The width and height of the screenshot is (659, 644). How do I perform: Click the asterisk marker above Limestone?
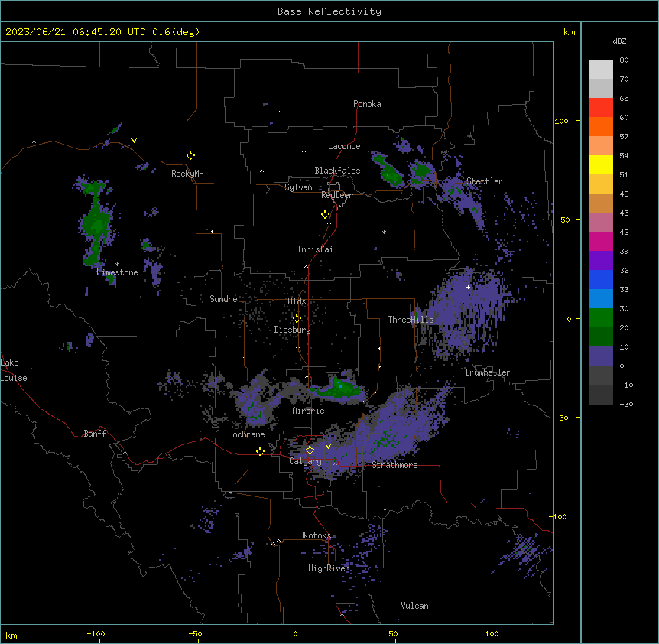point(117,265)
